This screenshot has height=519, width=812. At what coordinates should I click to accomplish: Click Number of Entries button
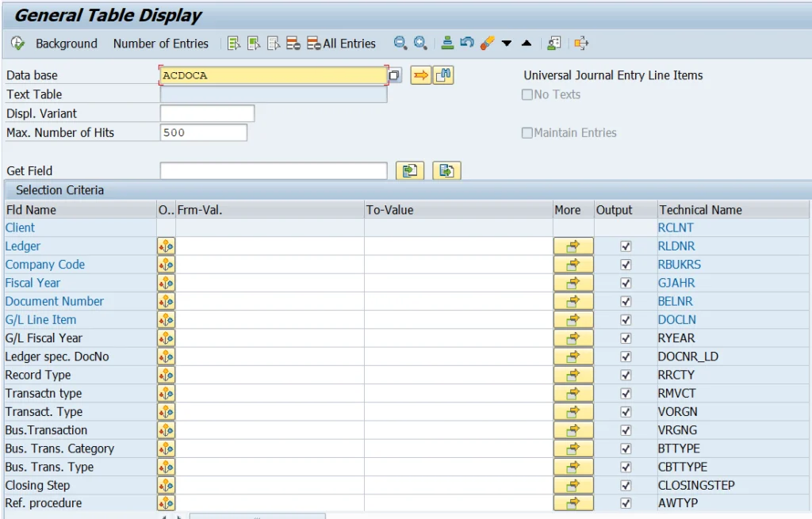160,44
